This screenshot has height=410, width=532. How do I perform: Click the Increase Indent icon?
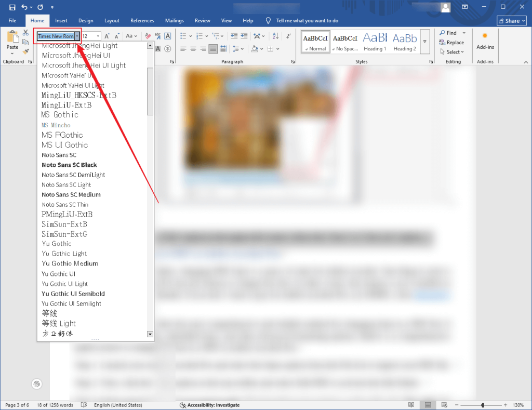pyautogui.click(x=243, y=36)
